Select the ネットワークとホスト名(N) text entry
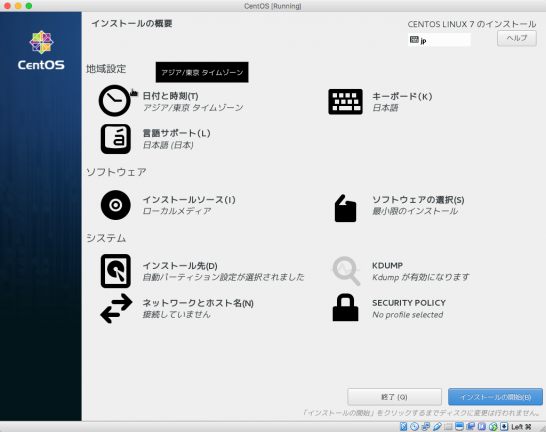The width and height of the screenshot is (546, 432). pyautogui.click(x=198, y=303)
